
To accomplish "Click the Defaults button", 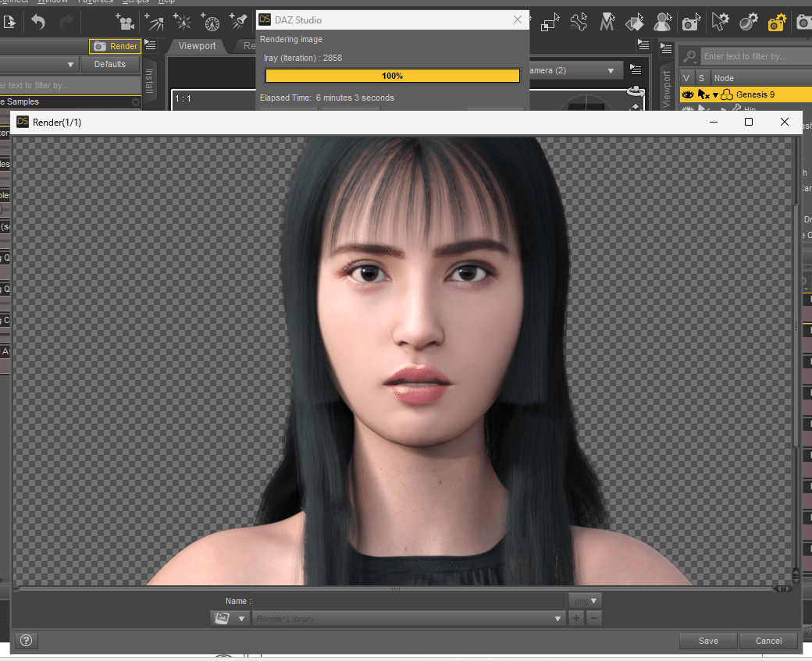I will 110,64.
